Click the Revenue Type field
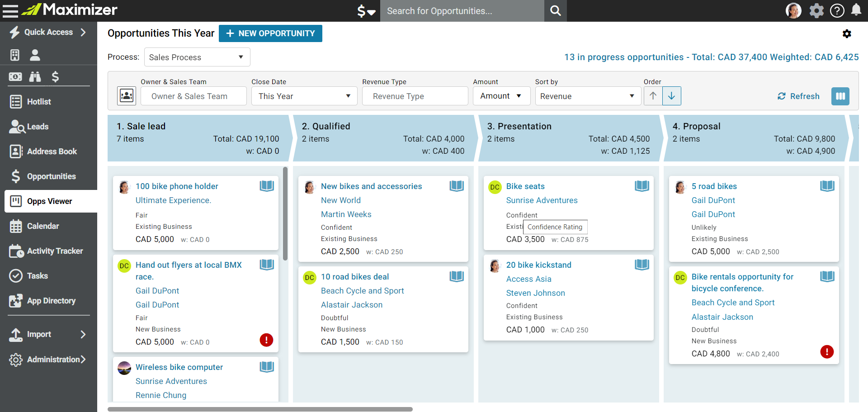Image resolution: width=868 pixels, height=412 pixels. (x=415, y=96)
